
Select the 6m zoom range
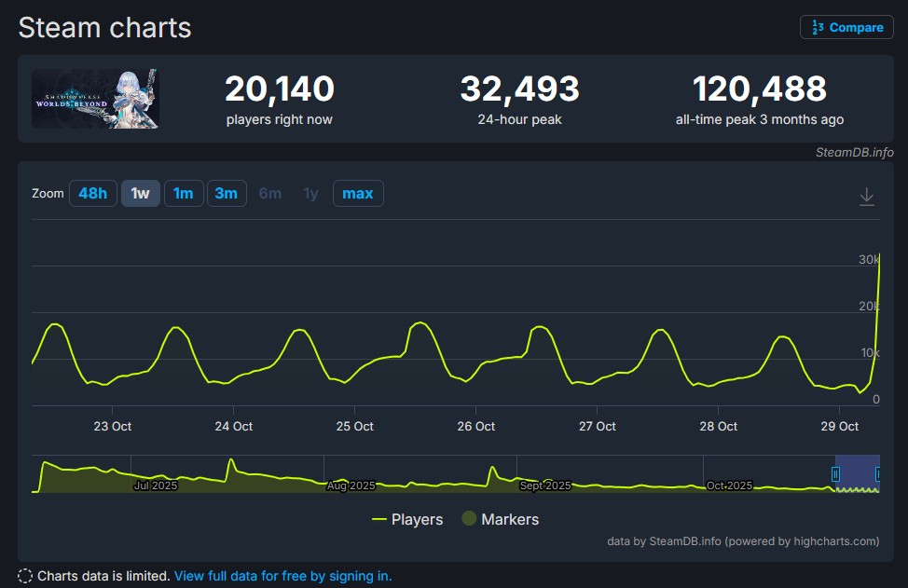[x=269, y=193]
